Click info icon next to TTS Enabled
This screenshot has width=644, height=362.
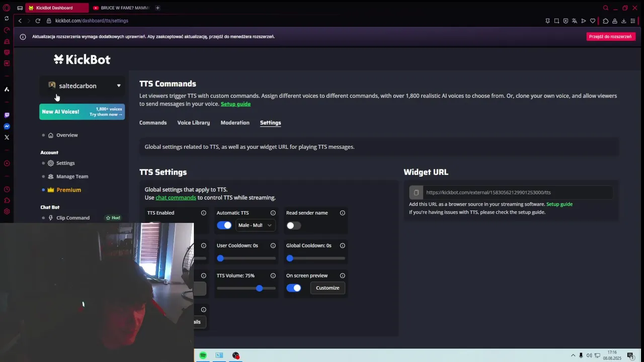(204, 213)
